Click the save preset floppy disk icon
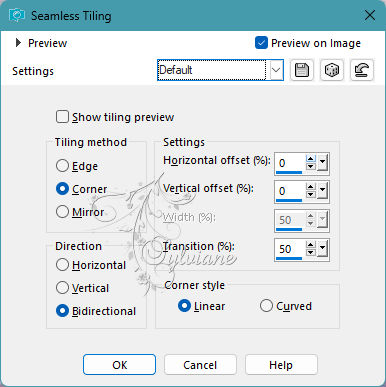The image size is (386, 387). [302, 70]
